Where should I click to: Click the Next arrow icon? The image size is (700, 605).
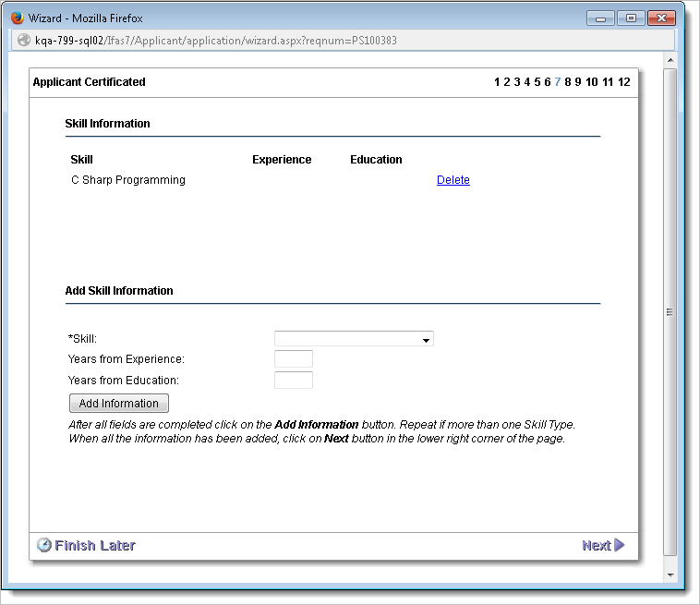(620, 545)
